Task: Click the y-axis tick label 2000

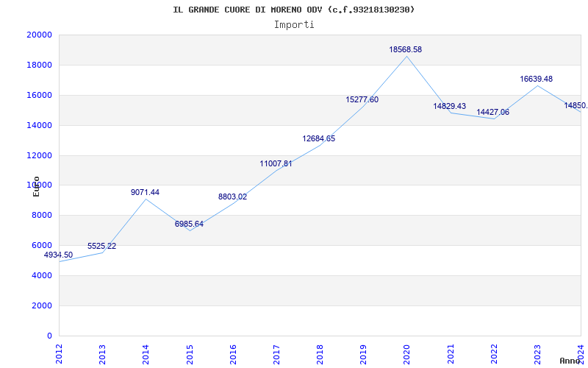Action: (x=42, y=305)
